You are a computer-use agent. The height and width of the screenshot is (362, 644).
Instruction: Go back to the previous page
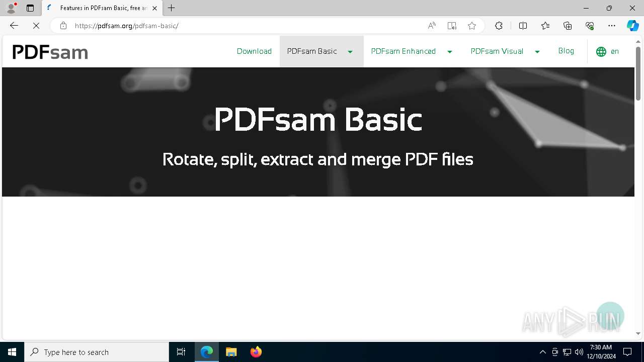click(x=14, y=26)
